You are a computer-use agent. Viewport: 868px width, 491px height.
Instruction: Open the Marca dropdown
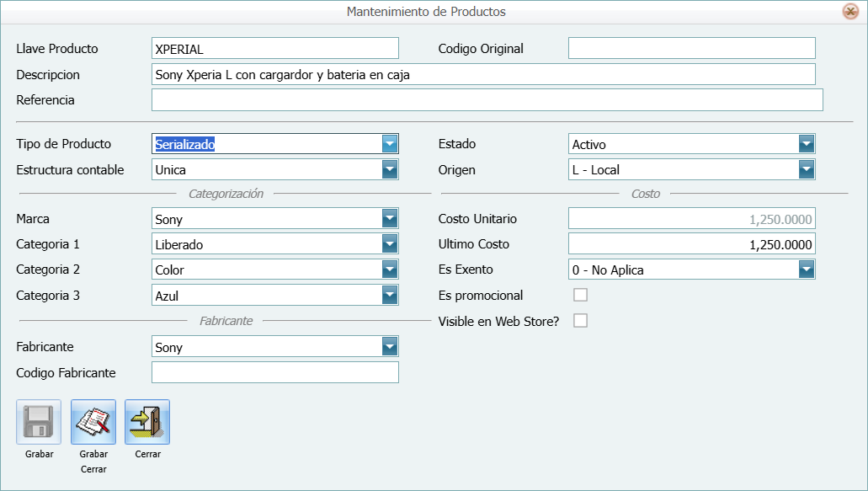(x=389, y=219)
